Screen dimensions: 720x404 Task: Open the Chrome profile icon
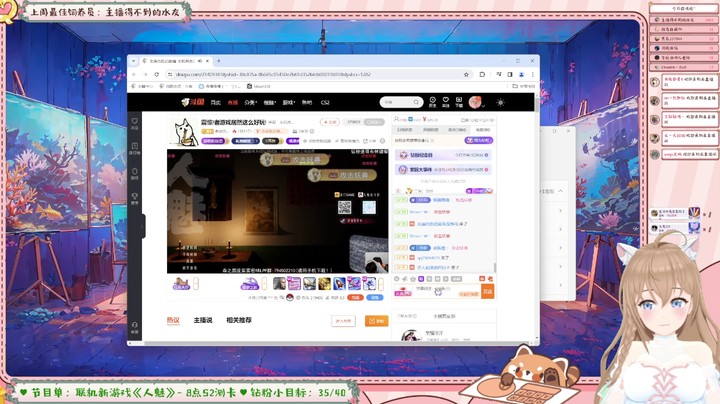522,74
